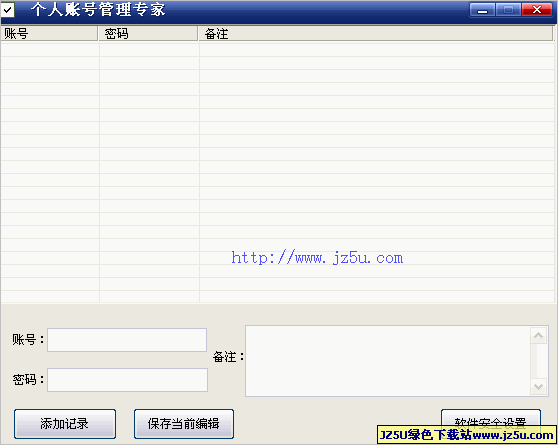This screenshot has height=445, width=558.
Task: Sort by 密码 column header
Action: click(148, 34)
